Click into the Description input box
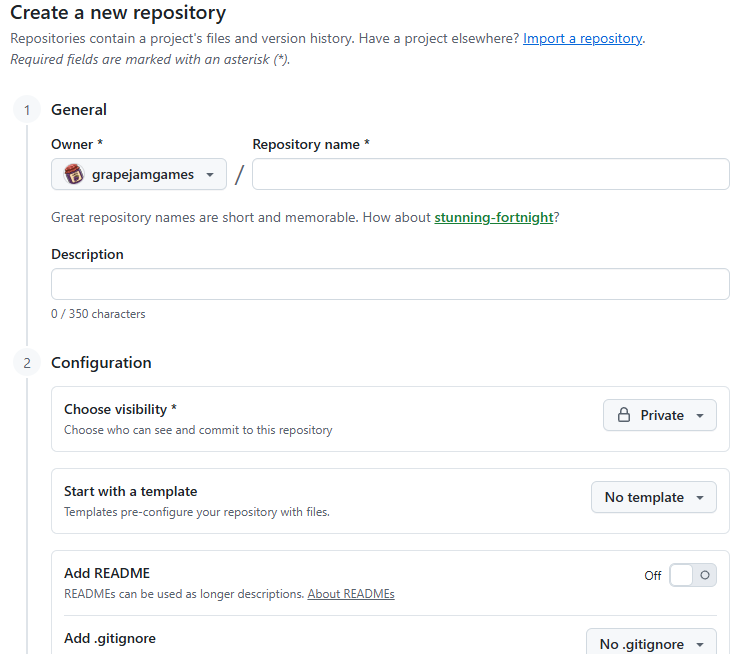Image resolution: width=736 pixels, height=654 pixels. 390,284
